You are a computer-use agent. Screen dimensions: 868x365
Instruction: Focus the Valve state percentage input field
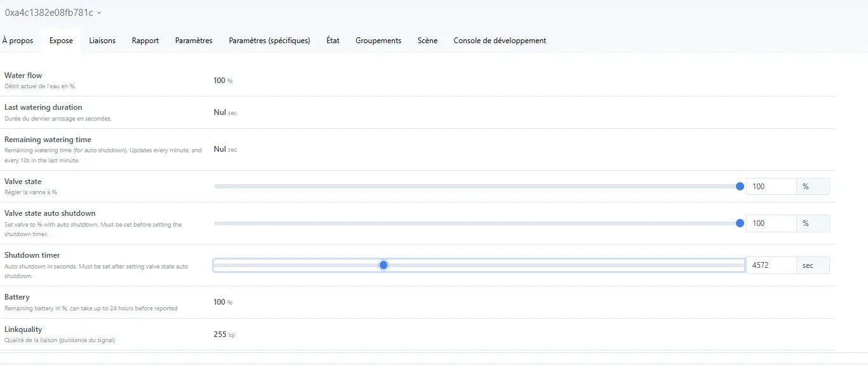(x=771, y=187)
